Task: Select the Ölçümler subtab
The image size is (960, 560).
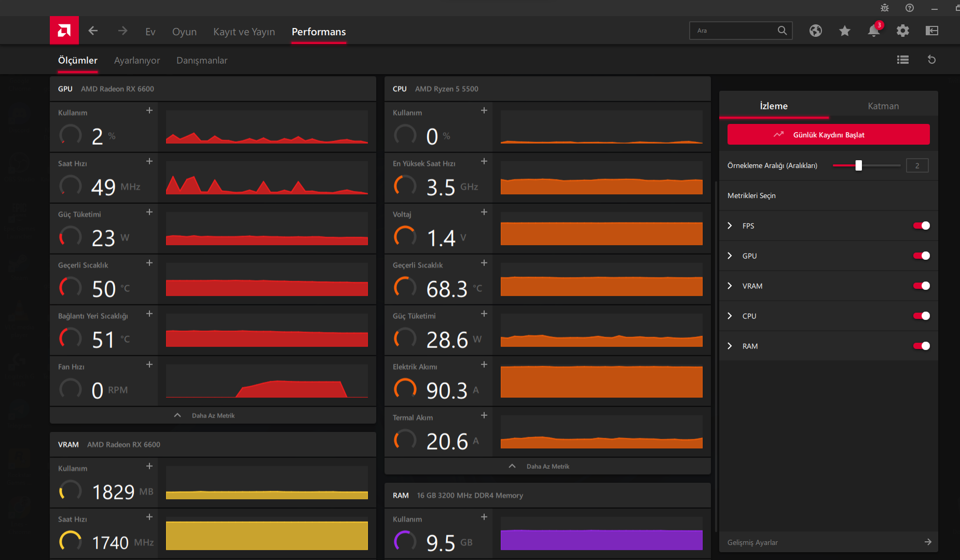Action: [77, 60]
